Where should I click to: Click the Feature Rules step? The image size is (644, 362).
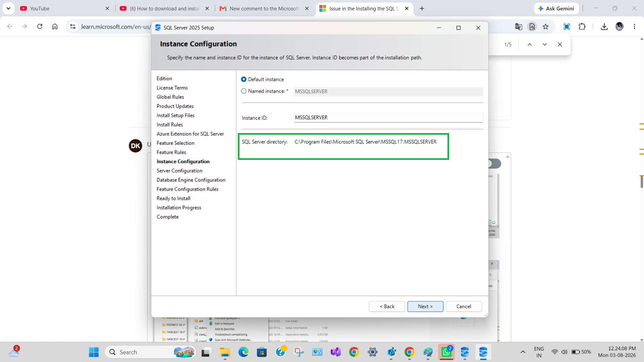171,152
